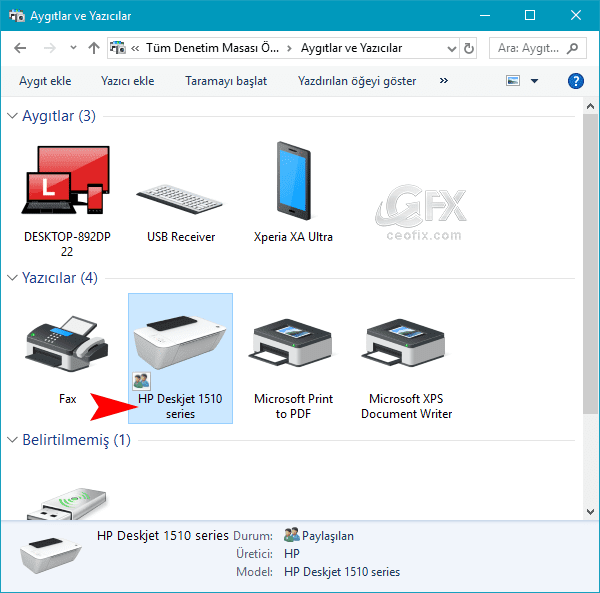Select the Microsoft Print to PDF icon
Image resolution: width=600 pixels, height=593 pixels.
291,343
